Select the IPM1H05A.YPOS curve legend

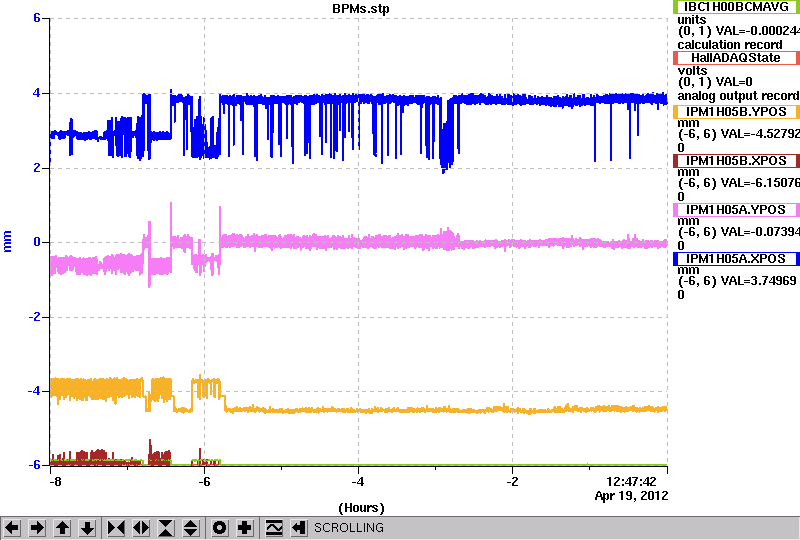tap(737, 210)
